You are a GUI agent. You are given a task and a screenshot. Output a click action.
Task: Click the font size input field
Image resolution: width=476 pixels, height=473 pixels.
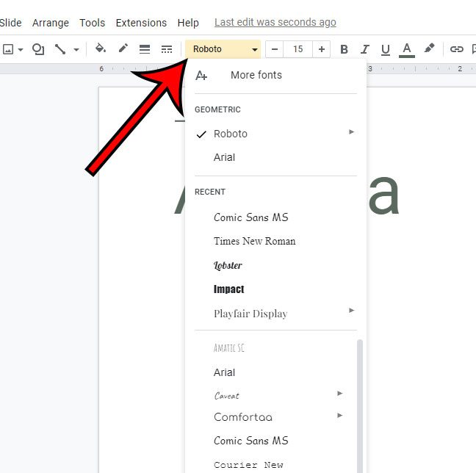(x=297, y=49)
